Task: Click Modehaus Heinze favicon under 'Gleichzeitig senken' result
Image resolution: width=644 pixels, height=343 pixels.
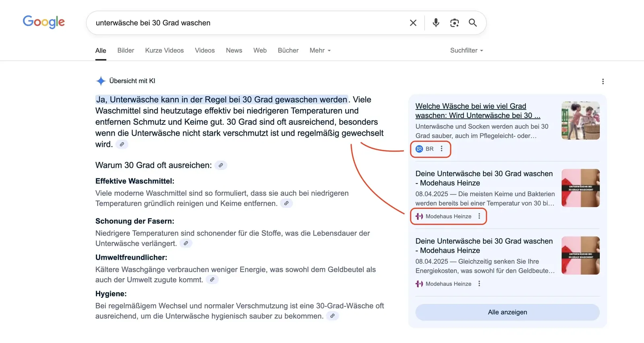Action: [419, 284]
